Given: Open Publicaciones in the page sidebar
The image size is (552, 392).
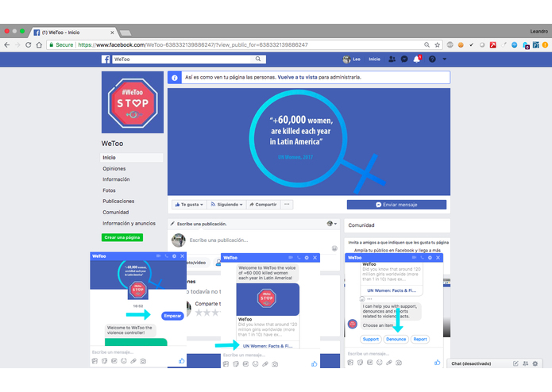Looking at the screenshot, I should pos(118,201).
